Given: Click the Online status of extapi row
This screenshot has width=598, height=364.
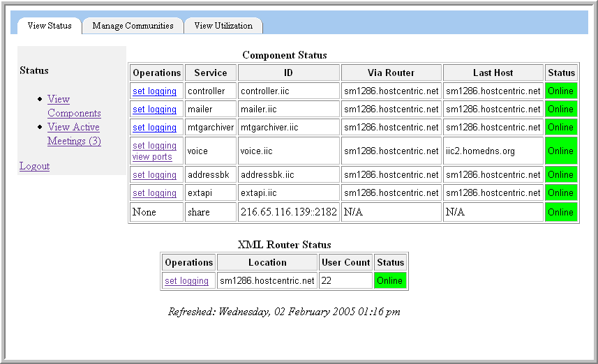Looking at the screenshot, I should pyautogui.click(x=561, y=193).
